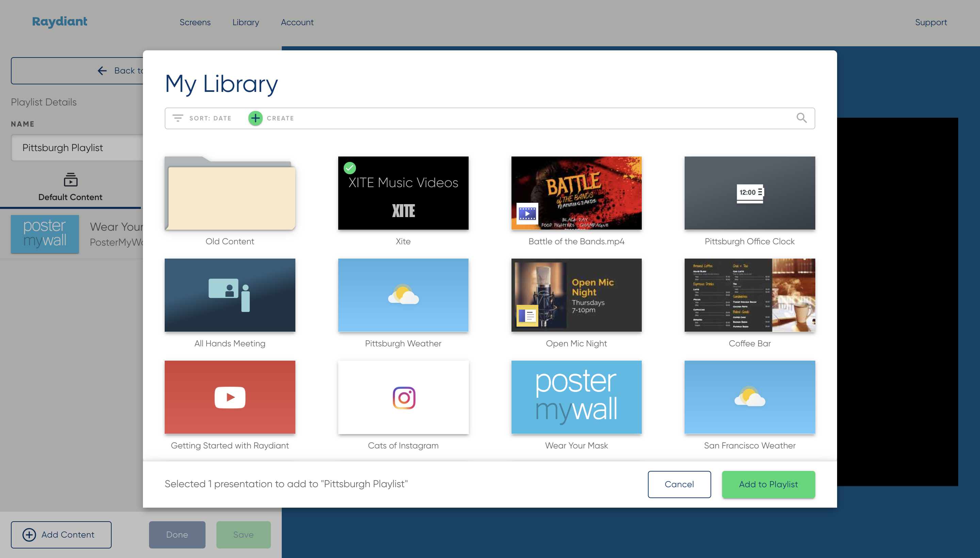Screen dimensions: 980x558
Task: Click the Save button
Action: [243, 535]
